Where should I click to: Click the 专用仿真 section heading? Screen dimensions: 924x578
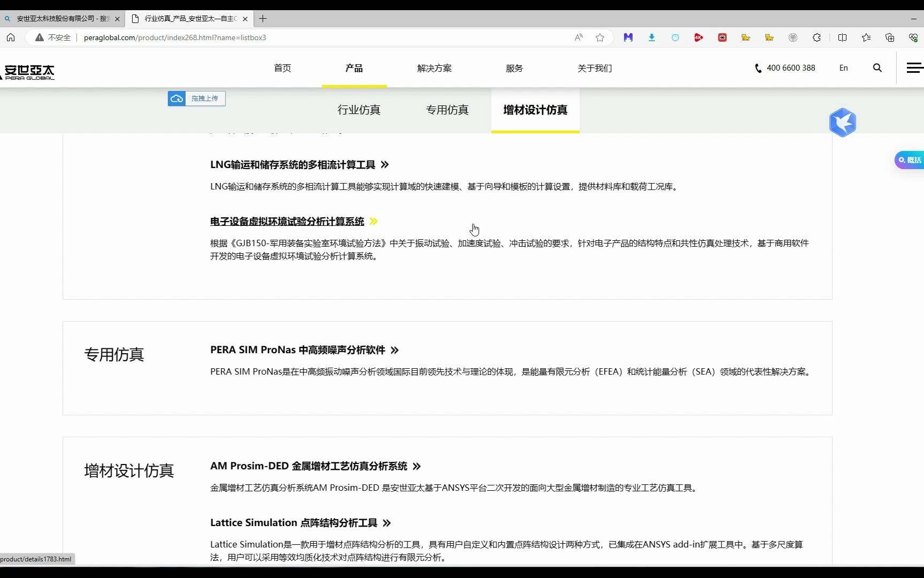[x=114, y=354]
